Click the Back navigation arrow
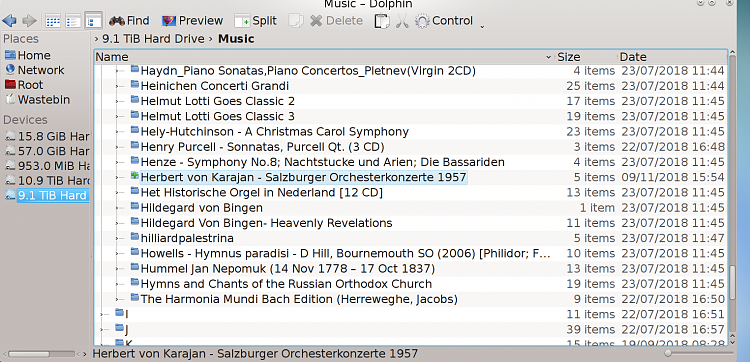750x362 pixels. click(10, 21)
